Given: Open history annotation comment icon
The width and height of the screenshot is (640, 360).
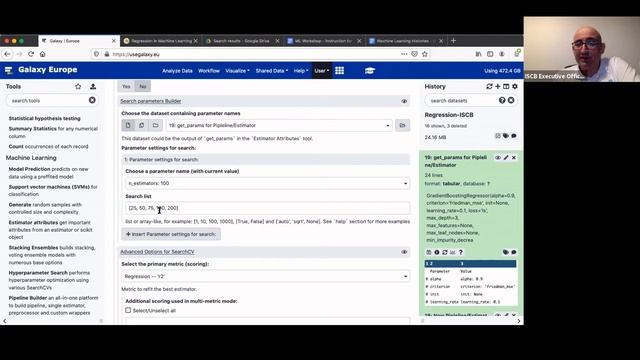Looking at the screenshot, I should [x=514, y=136].
